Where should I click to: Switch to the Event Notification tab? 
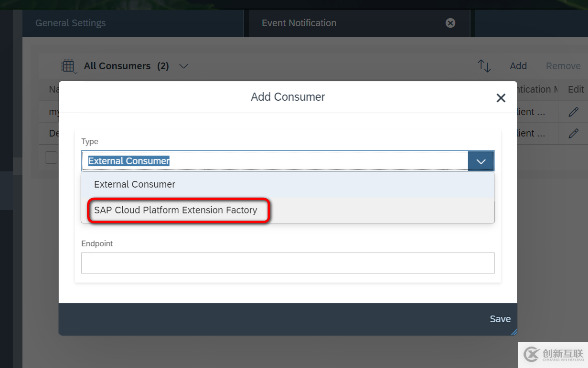299,22
